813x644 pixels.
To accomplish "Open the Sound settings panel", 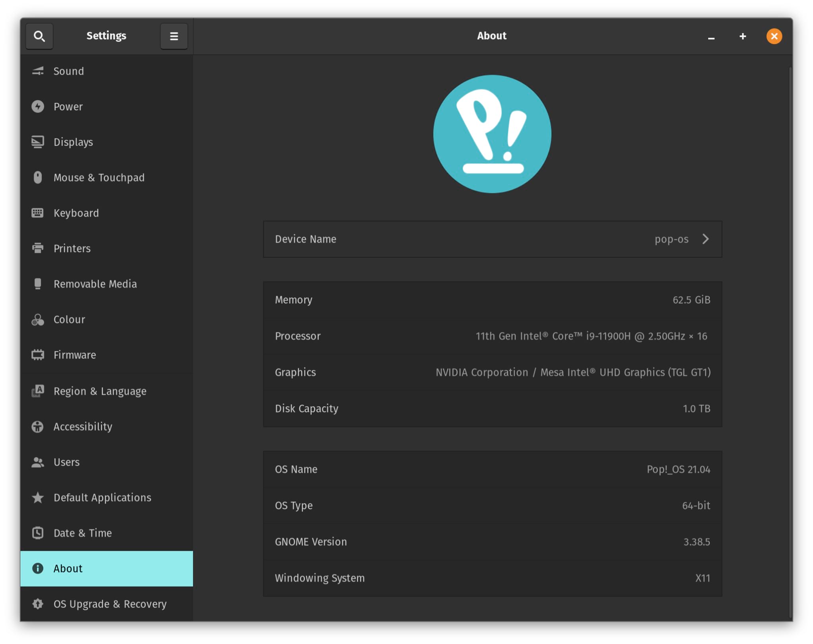I will tap(106, 71).
